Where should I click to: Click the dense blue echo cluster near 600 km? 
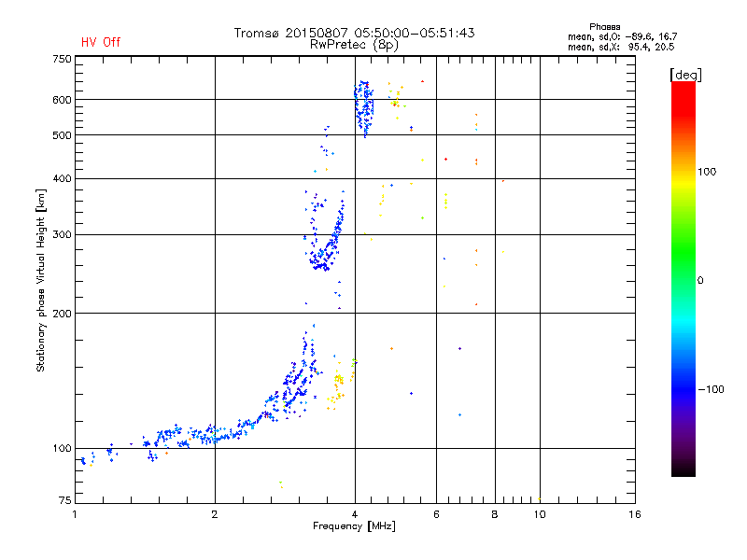[364, 108]
